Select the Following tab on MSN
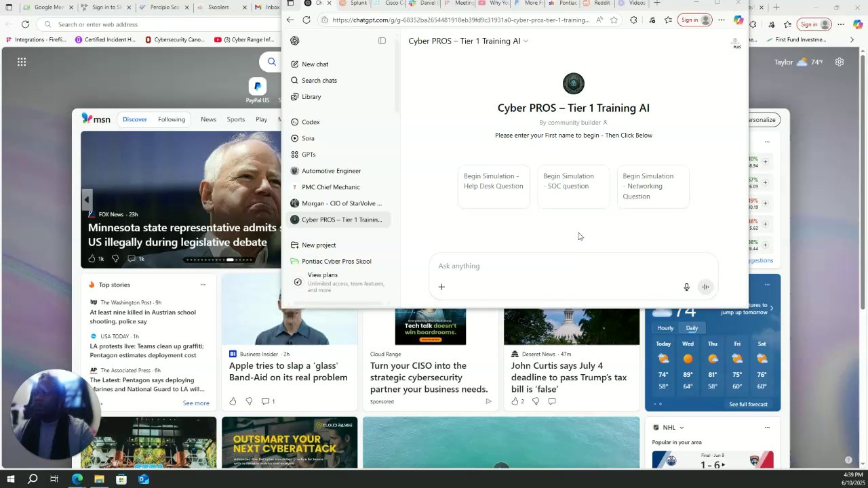 tap(172, 120)
